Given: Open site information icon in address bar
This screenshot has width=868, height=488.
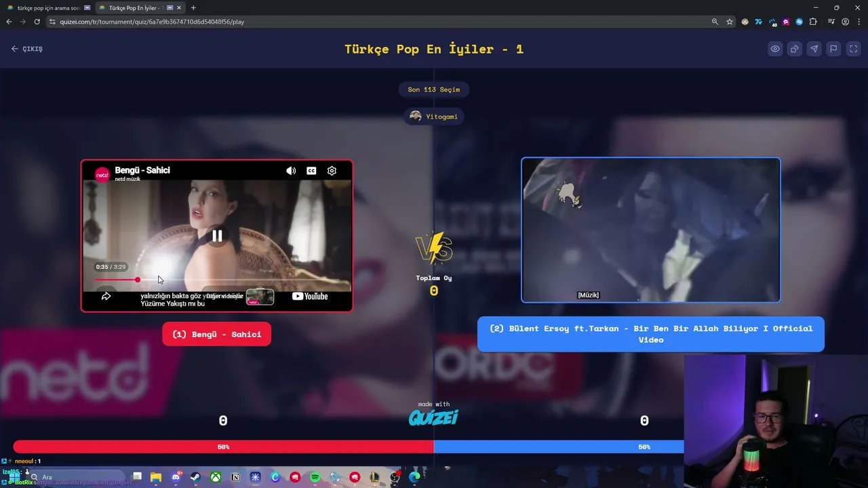Looking at the screenshot, I should 53,22.
